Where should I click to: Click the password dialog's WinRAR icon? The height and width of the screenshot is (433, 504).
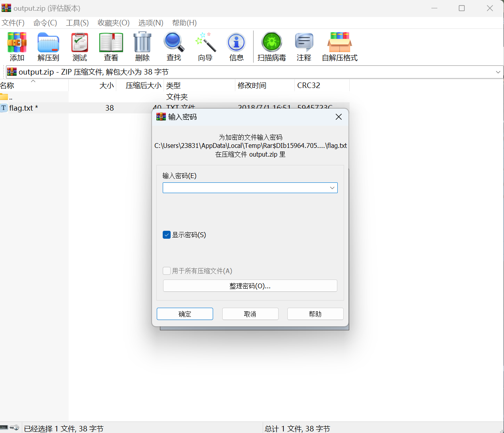coord(161,117)
